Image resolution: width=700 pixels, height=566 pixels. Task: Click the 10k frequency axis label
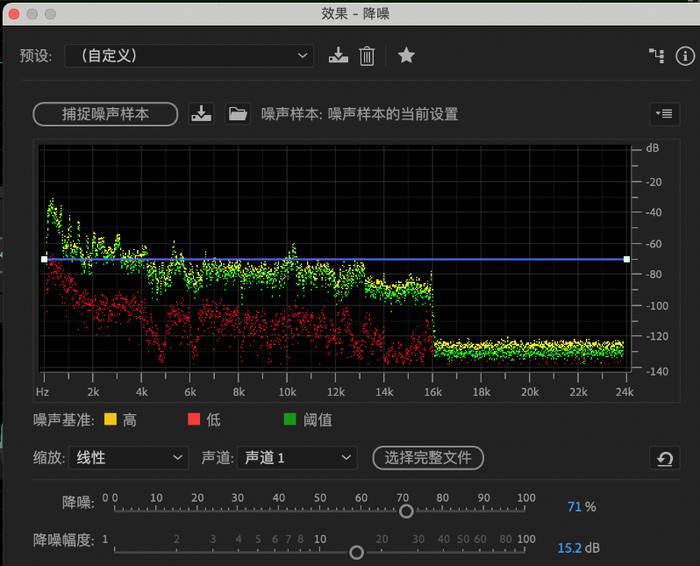pyautogui.click(x=287, y=392)
